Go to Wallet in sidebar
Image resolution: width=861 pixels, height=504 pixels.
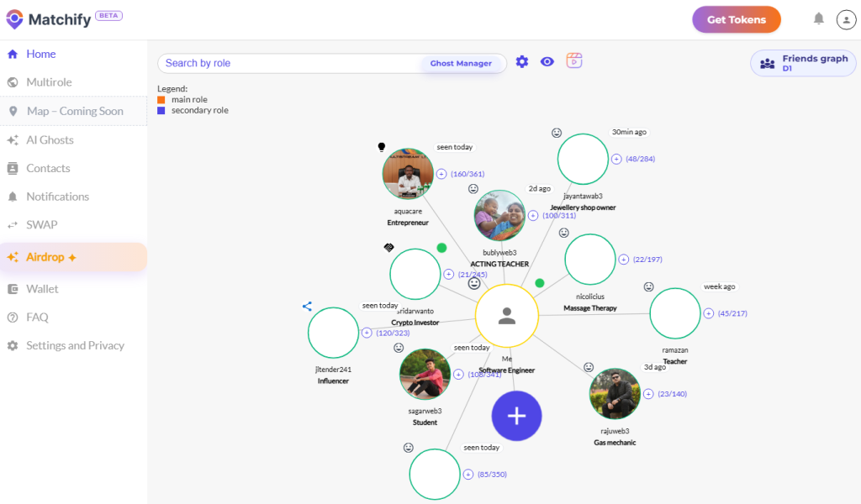click(x=42, y=289)
